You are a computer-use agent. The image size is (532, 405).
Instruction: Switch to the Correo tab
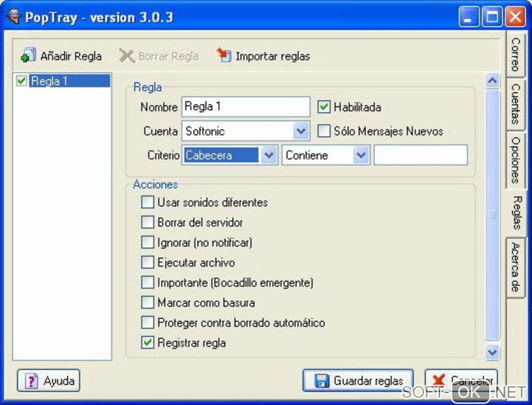515,54
